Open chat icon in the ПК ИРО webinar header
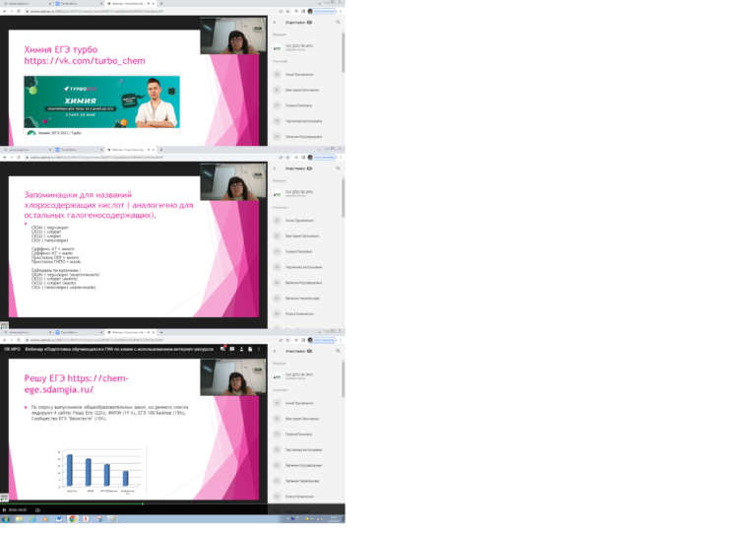 [x=222, y=349]
